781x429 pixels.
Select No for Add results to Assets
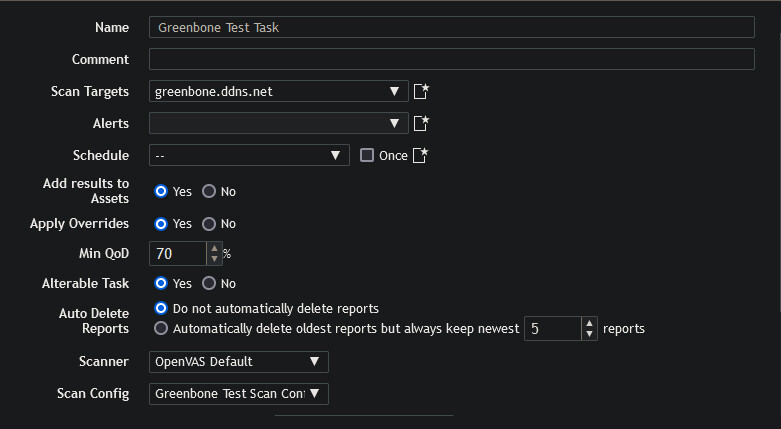pyautogui.click(x=209, y=191)
